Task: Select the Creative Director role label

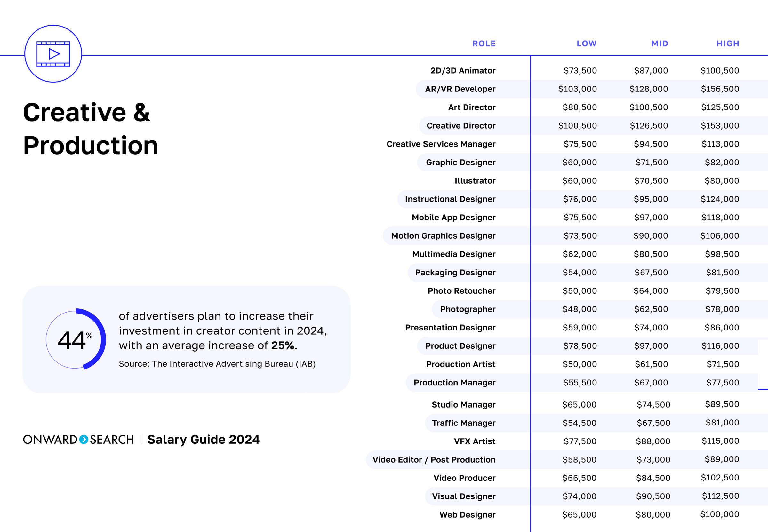Action: (461, 126)
